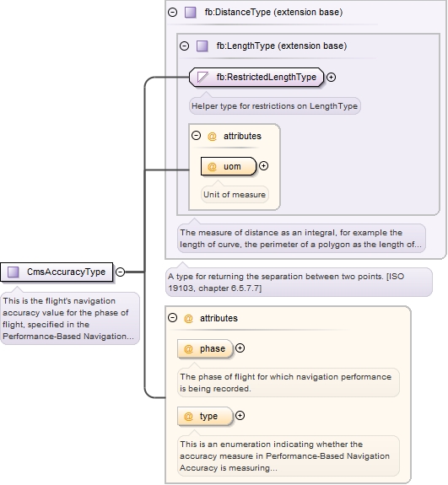448x485 pixels.
Task: Expand the fb:RestrictedLengthType node
Action: [x=331, y=77]
